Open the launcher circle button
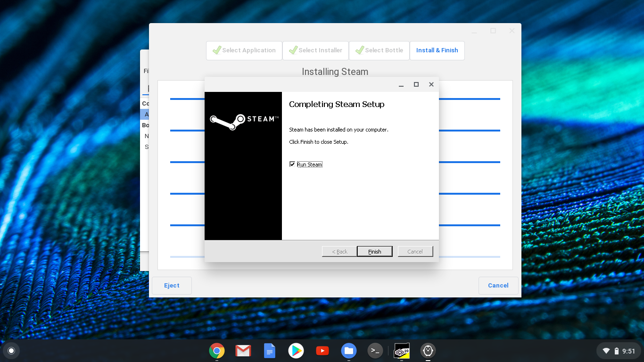This screenshot has width=644, height=362. tap(11, 351)
